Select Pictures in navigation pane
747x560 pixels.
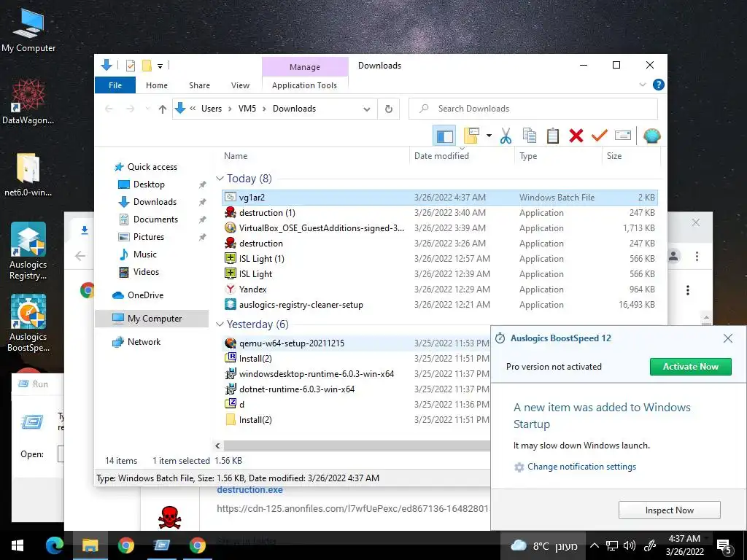pos(148,237)
